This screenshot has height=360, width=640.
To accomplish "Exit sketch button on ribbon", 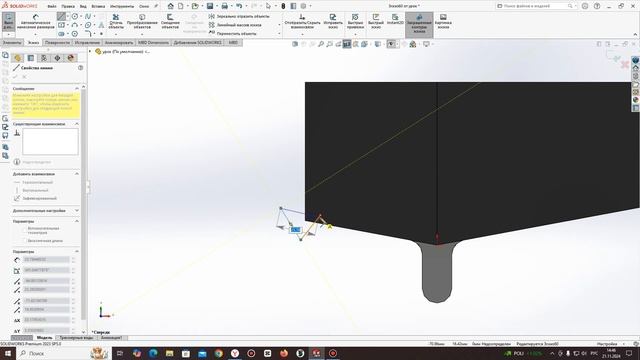I will 9,22.
